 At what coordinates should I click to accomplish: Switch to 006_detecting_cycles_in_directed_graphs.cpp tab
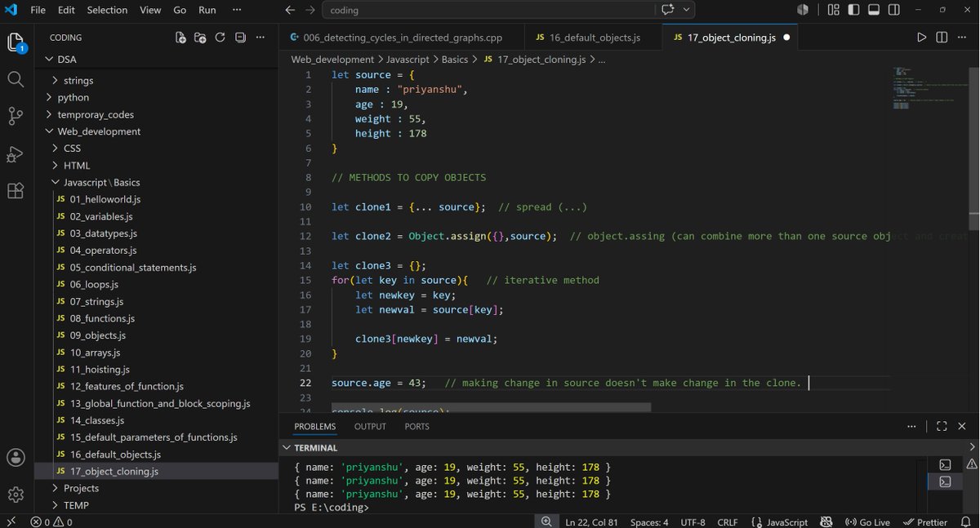(x=401, y=38)
